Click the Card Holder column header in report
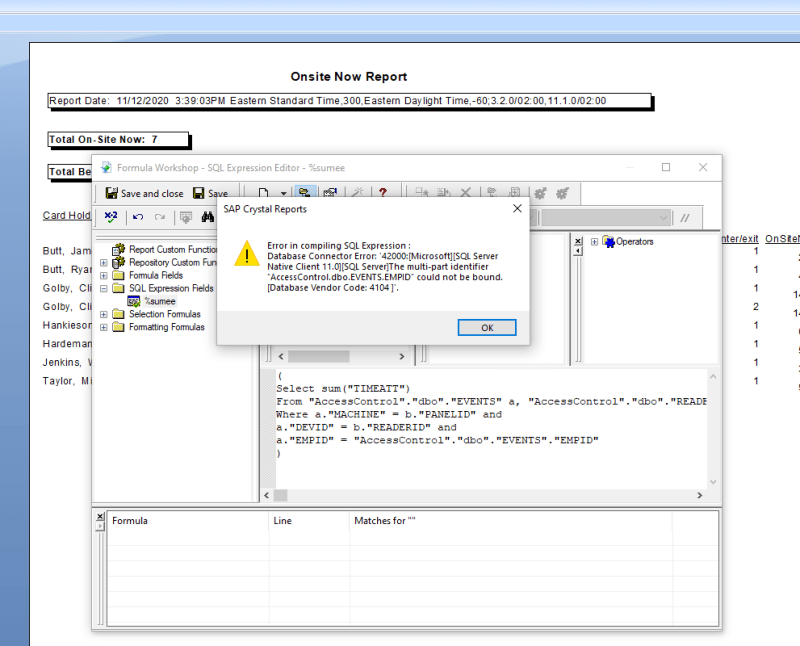The width and height of the screenshot is (800, 646). click(66, 215)
